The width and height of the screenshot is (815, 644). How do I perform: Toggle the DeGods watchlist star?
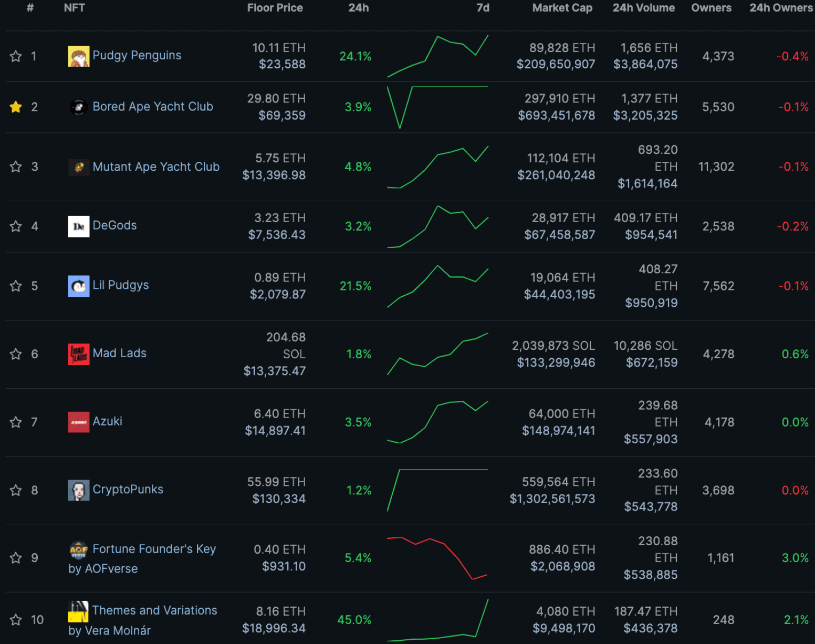[16, 226]
